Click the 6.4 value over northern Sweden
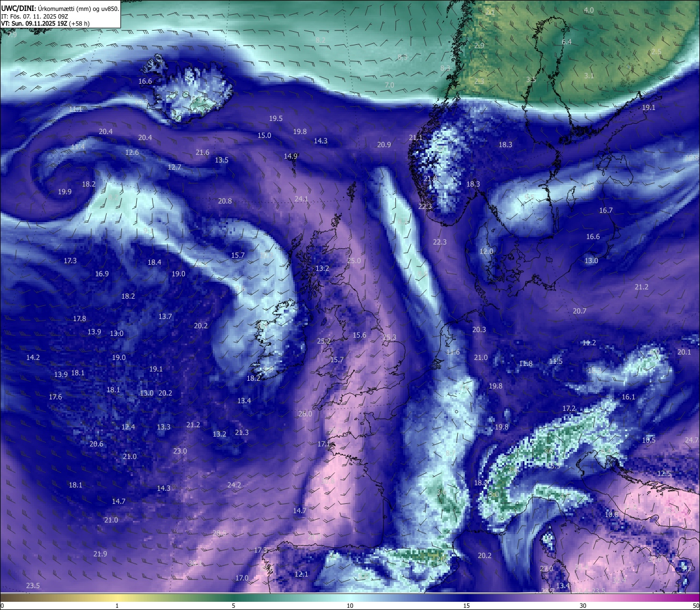Viewport: 700px width, 610px height. pos(567,42)
